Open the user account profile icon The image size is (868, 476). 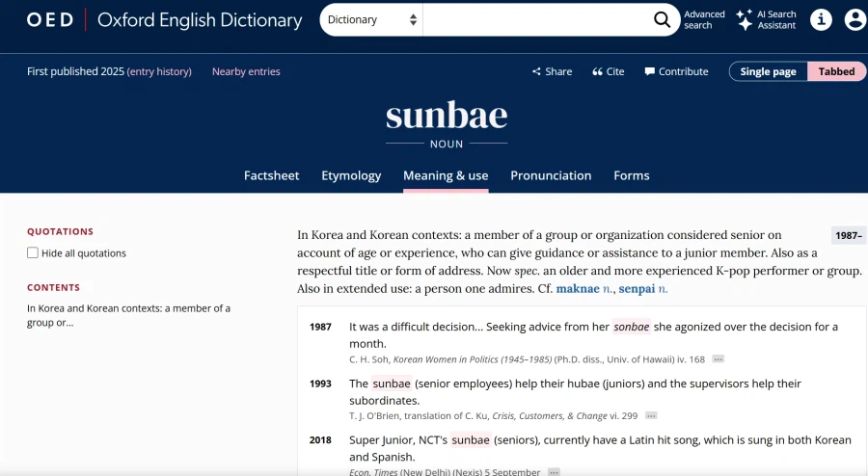(x=854, y=19)
